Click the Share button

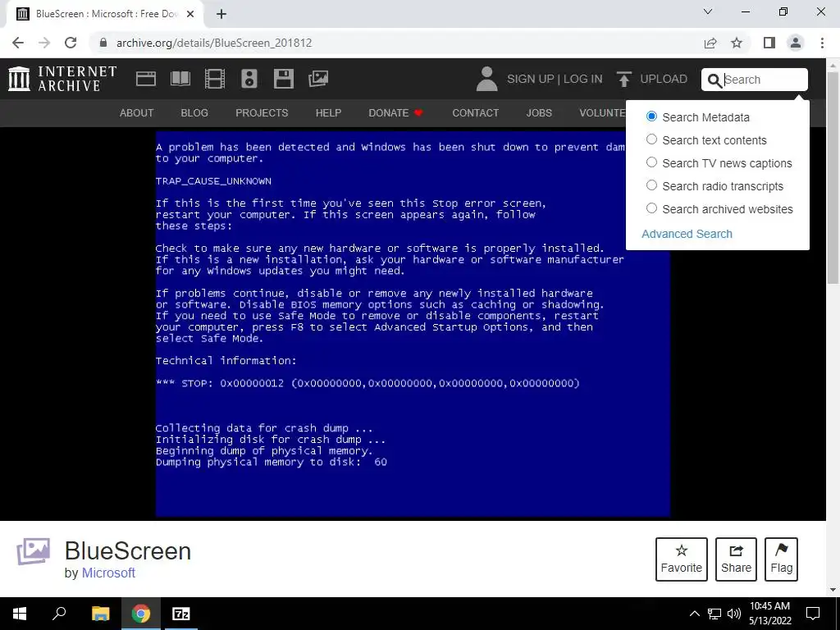coord(736,559)
